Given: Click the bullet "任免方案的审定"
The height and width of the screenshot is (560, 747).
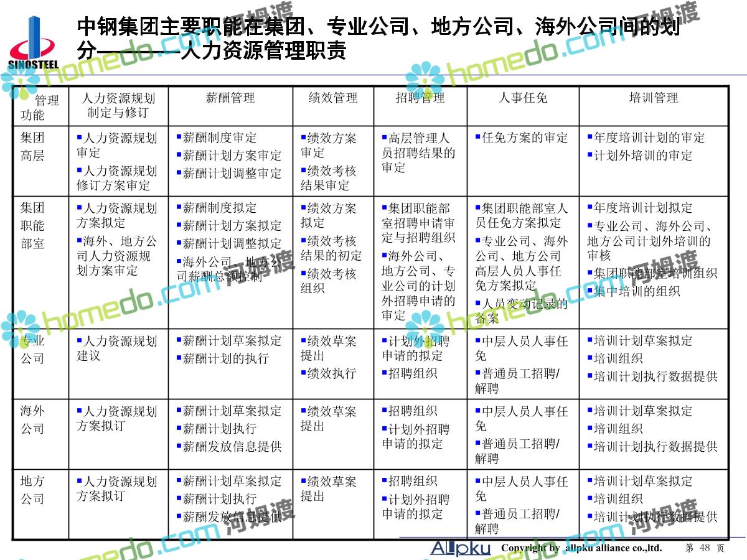Looking at the screenshot, I should click(x=522, y=138).
